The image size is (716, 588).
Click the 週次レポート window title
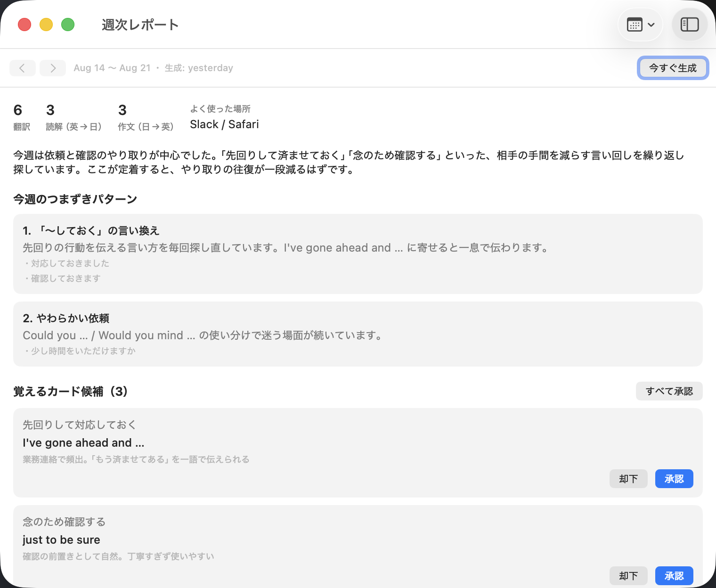(140, 24)
